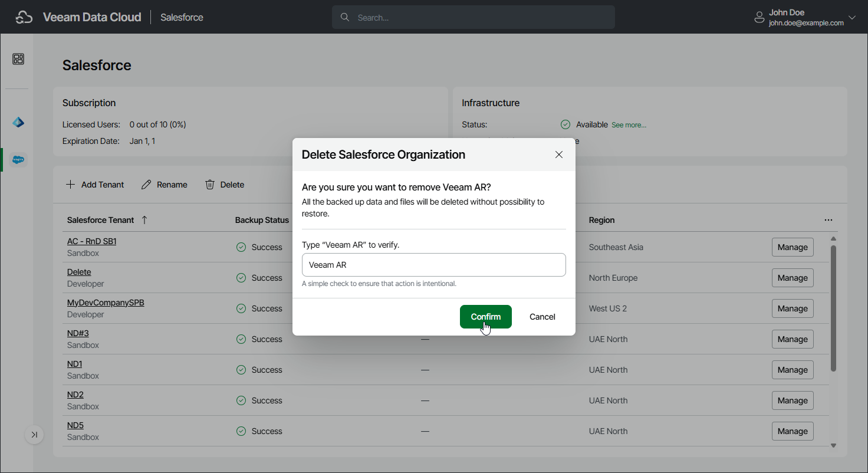Click the Southeast Asia region cell
The height and width of the screenshot is (473, 868).
(616, 247)
